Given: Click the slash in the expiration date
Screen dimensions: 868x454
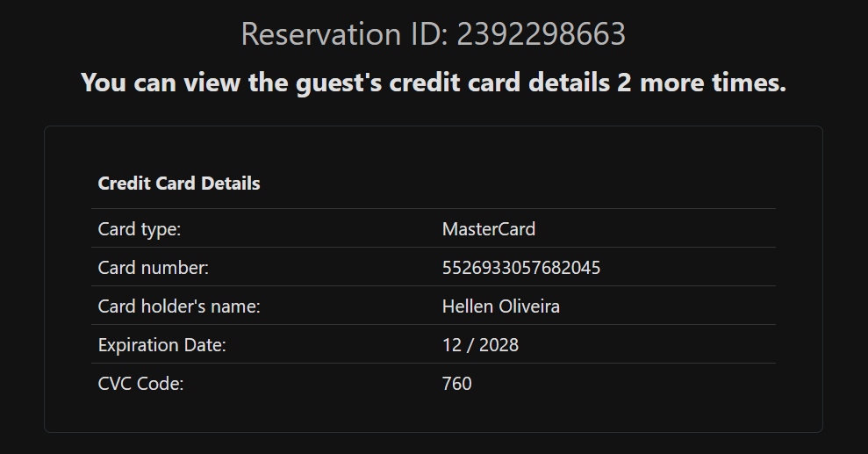Looking at the screenshot, I should pyautogui.click(x=470, y=345).
